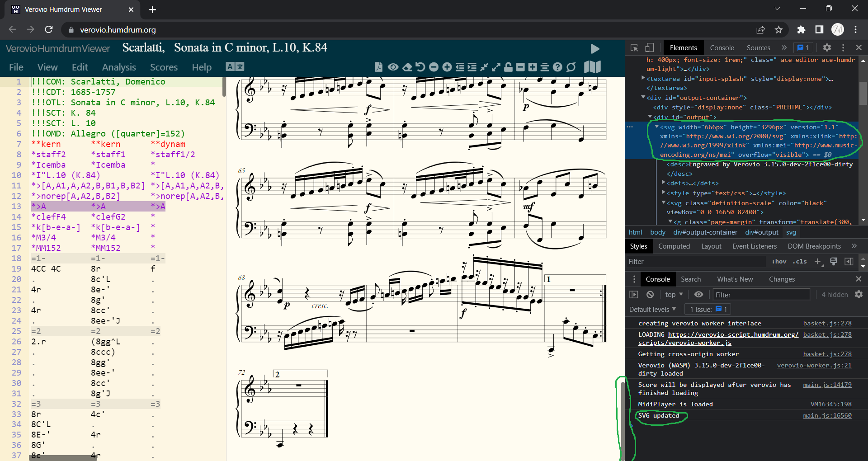The height and width of the screenshot is (461, 868).
Task: Open the 1 Issue button in the console
Action: [x=708, y=310]
